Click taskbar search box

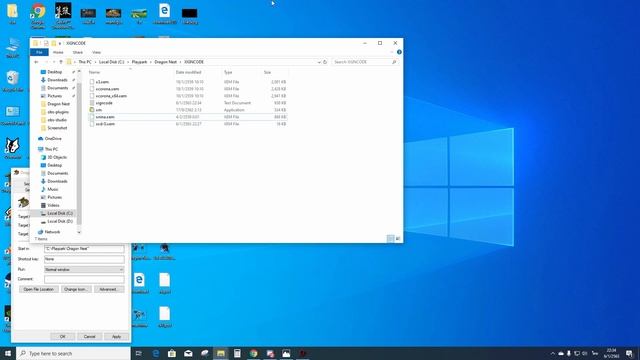coord(73,353)
